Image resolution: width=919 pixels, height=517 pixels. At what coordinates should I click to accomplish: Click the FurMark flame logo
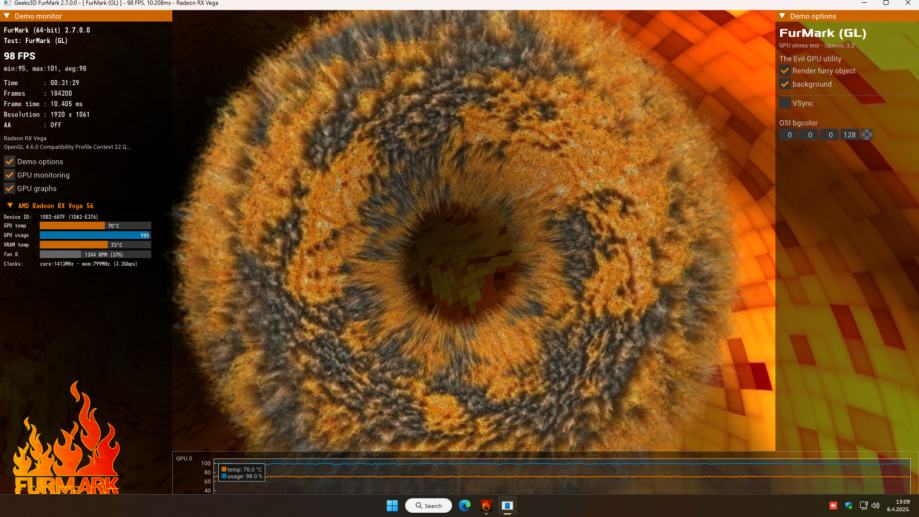(x=66, y=438)
